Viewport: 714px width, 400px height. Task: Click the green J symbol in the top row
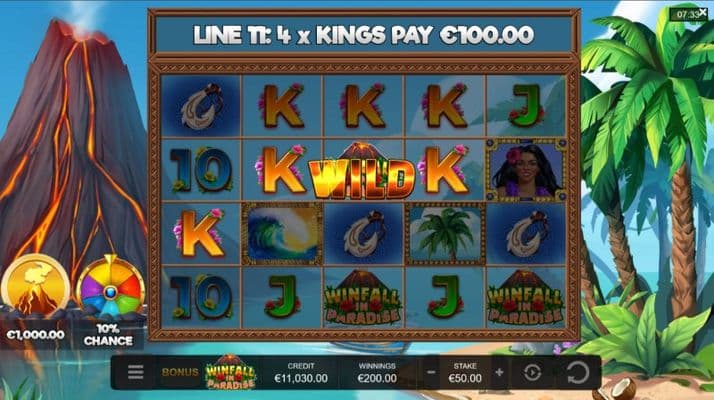[526, 106]
